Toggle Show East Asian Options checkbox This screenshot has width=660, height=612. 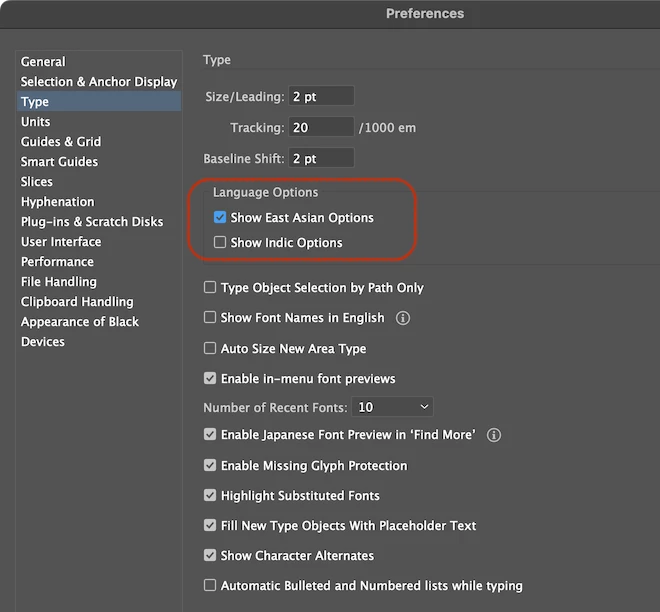220,218
